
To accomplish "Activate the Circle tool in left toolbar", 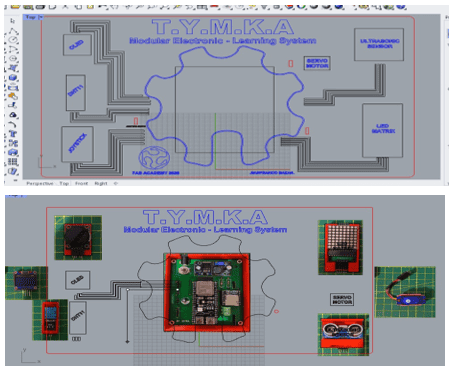I will [x=13, y=40].
